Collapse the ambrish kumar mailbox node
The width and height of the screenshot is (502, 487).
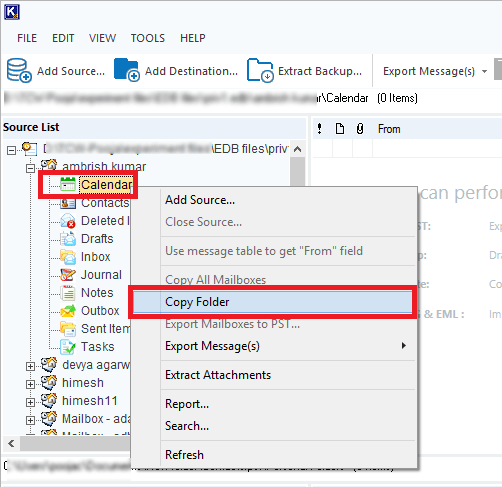[30, 168]
